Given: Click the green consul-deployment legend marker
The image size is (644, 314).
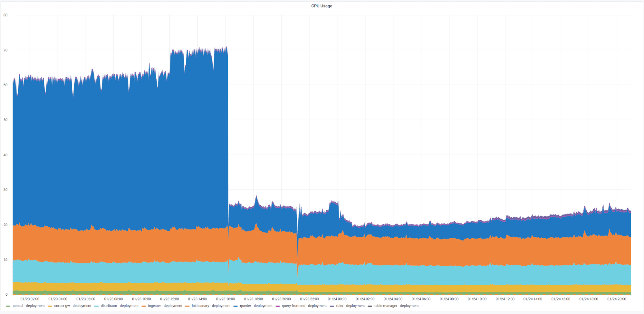Looking at the screenshot, I should (x=8, y=306).
